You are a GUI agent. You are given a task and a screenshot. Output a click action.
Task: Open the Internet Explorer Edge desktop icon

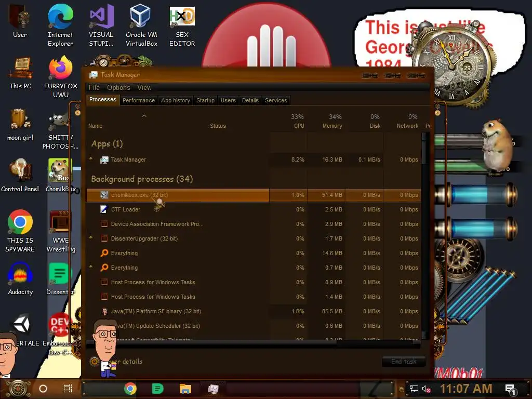tap(60, 25)
